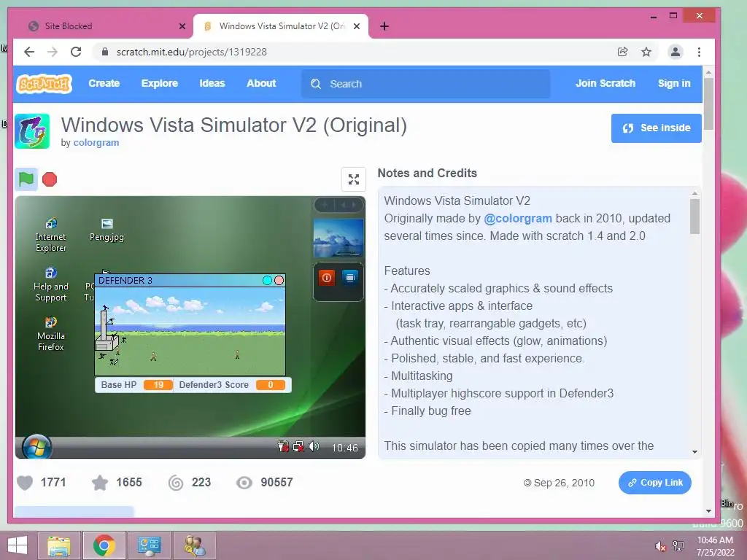Click the @colorgram mention in notes
The image size is (747, 560).
point(518,219)
